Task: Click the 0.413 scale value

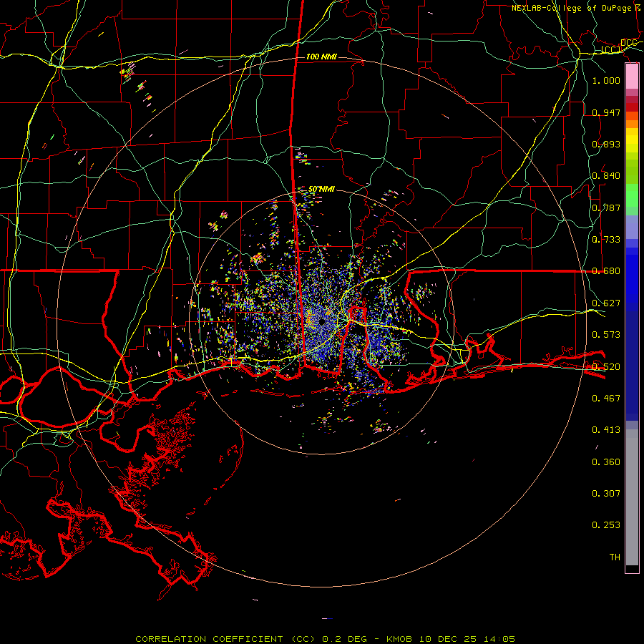Action: pos(606,430)
